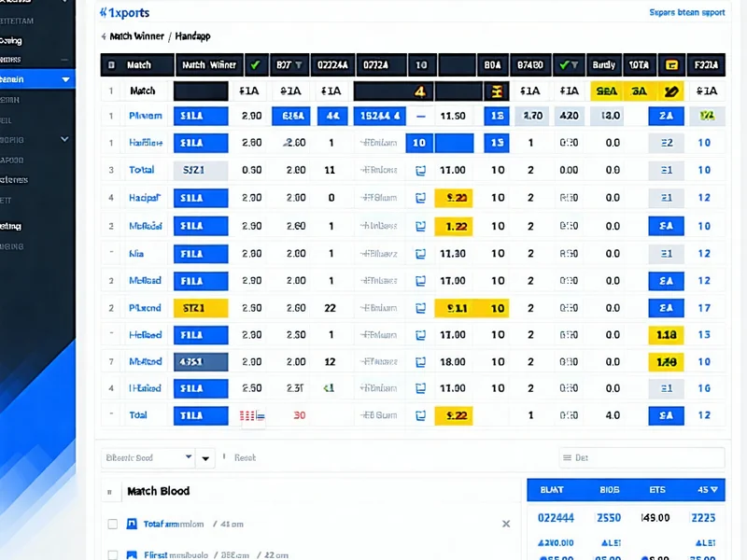The width and height of the screenshot is (747, 560).
Task: Click the grid icon at table header's far left
Action: [111, 65]
